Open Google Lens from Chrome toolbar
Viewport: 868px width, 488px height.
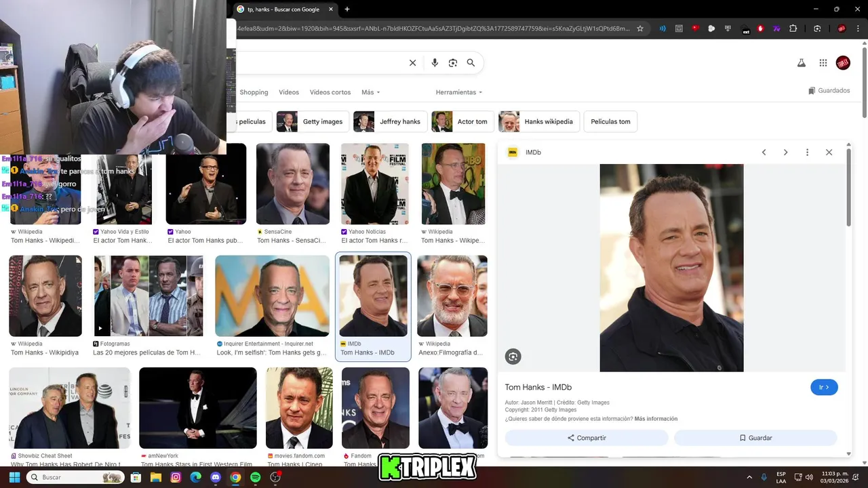817,28
